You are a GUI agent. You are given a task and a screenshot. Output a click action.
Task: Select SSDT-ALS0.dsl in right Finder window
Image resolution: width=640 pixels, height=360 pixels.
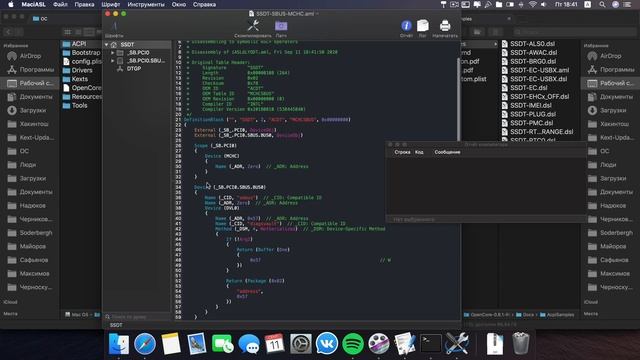click(533, 44)
